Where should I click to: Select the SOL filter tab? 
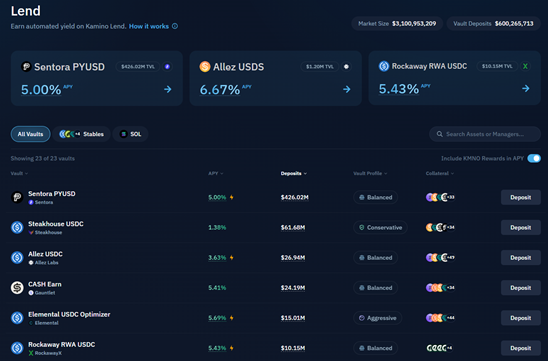point(130,134)
